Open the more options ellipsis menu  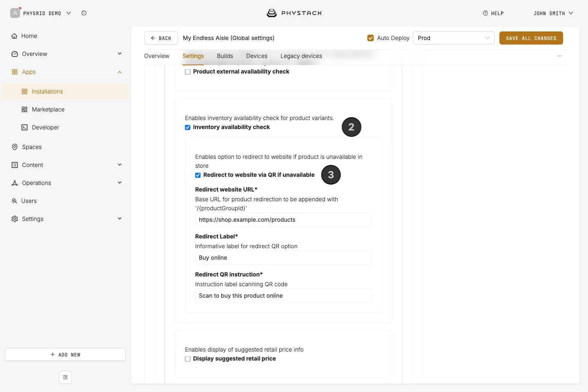click(x=560, y=56)
